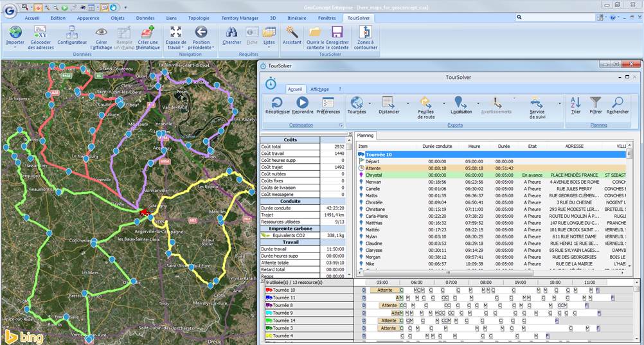The height and width of the screenshot is (345, 644).
Task: Open the Territory Manager ribbon tab
Action: (240, 18)
